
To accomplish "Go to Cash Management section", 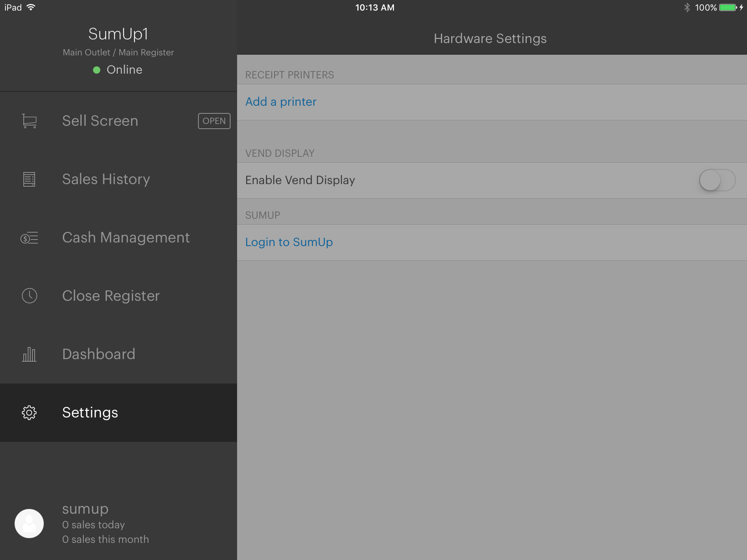I will tap(126, 238).
